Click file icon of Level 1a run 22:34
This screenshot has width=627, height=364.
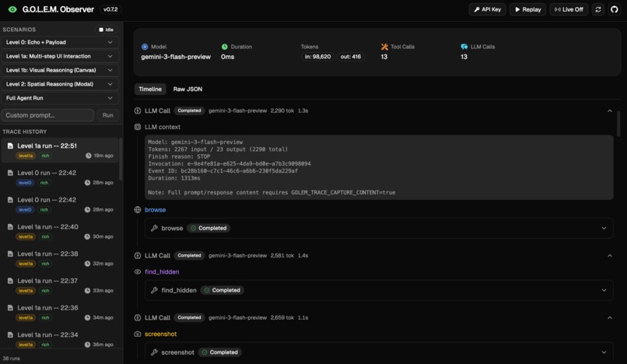pos(10,334)
